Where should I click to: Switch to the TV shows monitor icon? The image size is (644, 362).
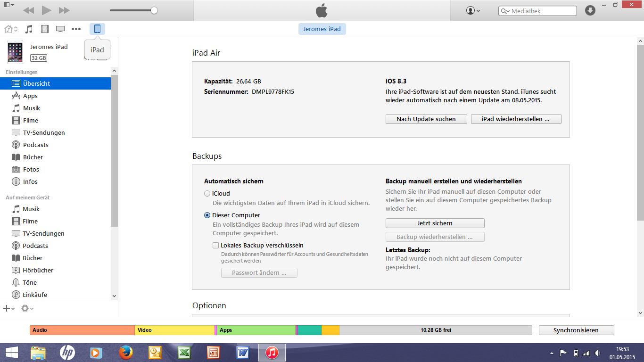tap(60, 29)
